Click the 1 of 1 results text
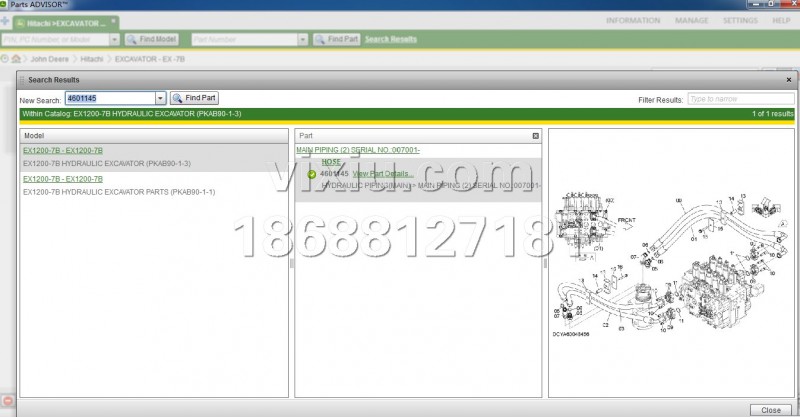This screenshot has width=800, height=417. tap(772, 114)
